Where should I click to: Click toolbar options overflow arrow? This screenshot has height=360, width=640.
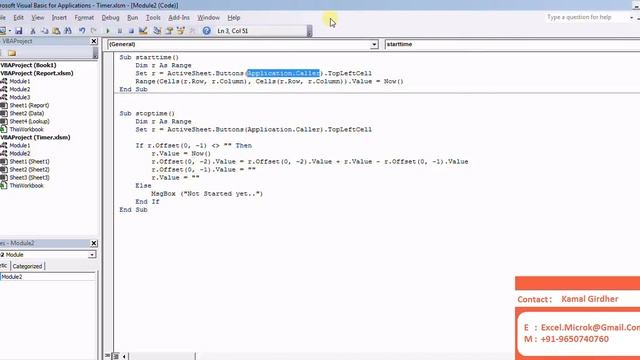click(309, 31)
